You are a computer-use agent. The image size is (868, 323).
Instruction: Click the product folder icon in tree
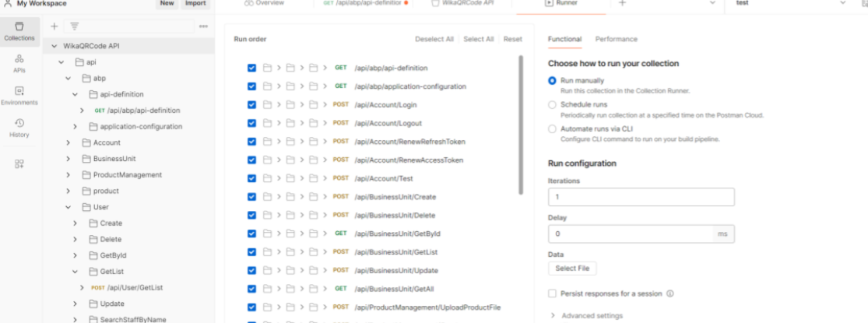(x=86, y=191)
